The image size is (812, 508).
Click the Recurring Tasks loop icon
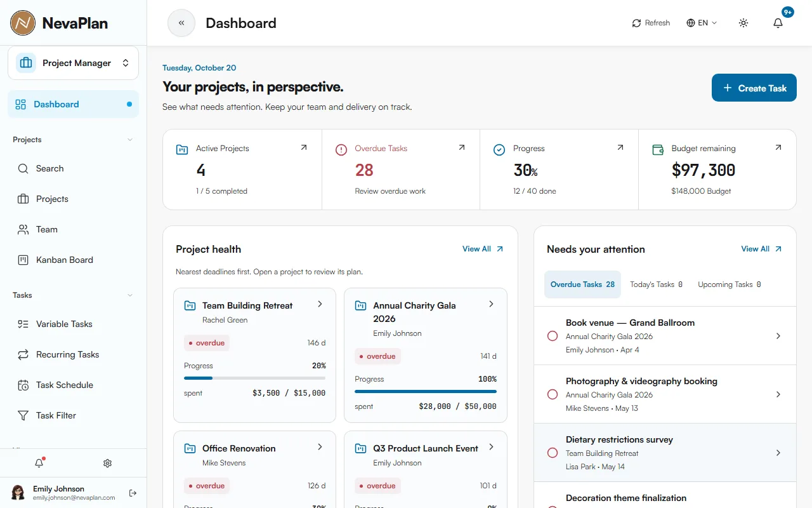[x=23, y=354]
